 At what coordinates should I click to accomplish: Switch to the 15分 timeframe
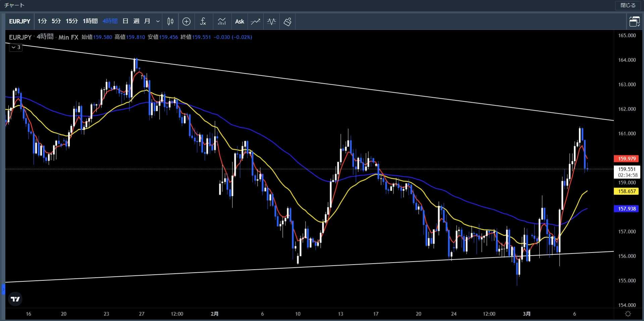tap(71, 21)
